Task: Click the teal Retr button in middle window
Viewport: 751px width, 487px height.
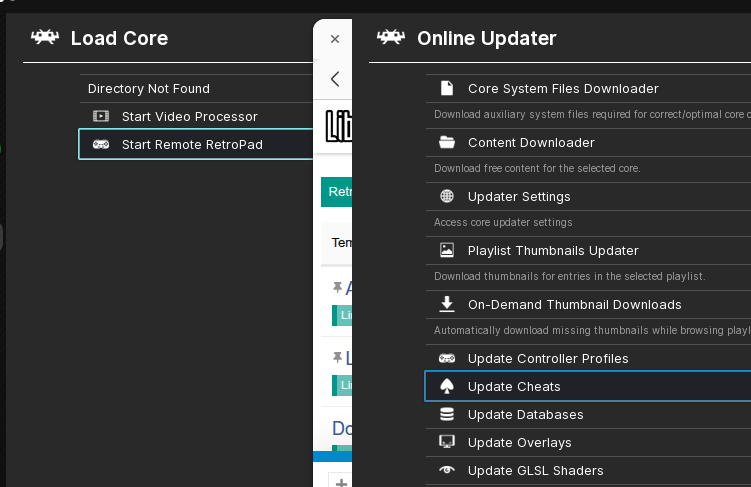Action: (x=337, y=192)
